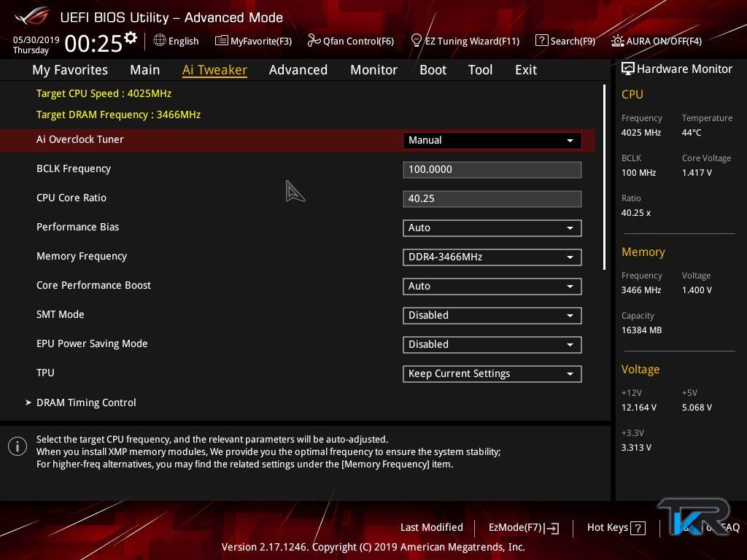Click the memory Frequency value 3466 MHz

pyautogui.click(x=641, y=290)
